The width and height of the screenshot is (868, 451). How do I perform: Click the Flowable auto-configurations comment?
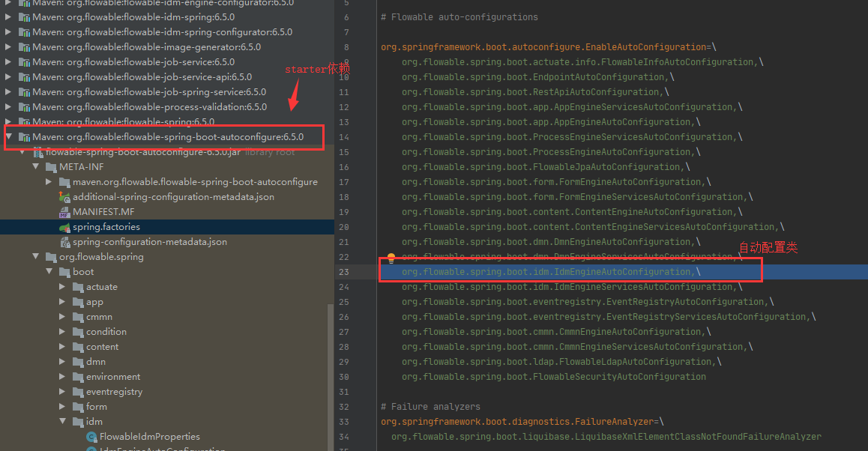459,17
